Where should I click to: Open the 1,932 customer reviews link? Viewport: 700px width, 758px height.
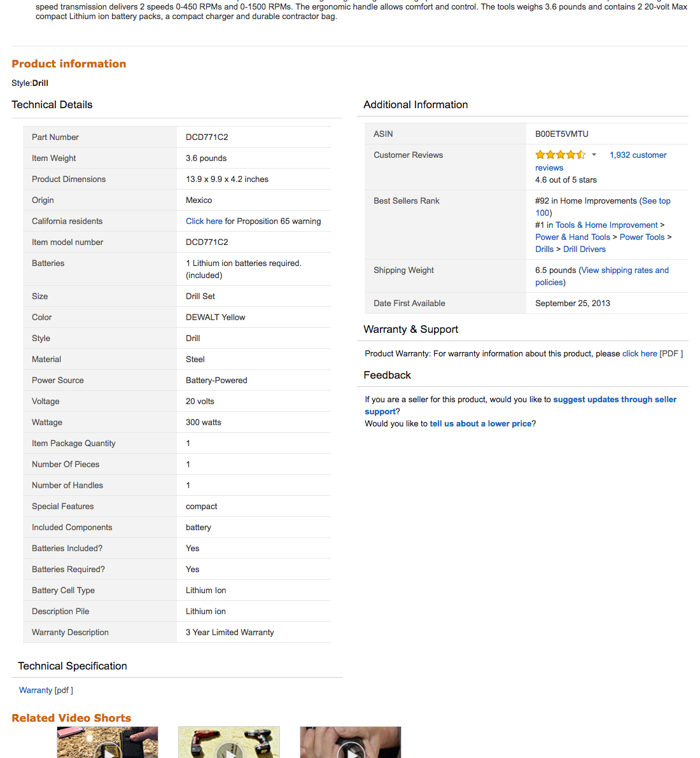[638, 155]
